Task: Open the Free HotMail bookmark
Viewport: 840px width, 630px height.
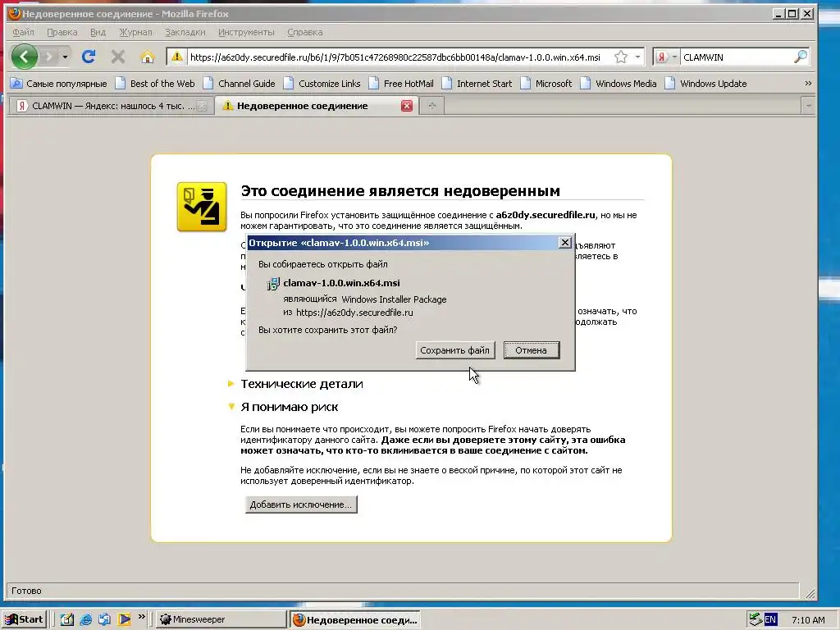Action: pyautogui.click(x=401, y=84)
